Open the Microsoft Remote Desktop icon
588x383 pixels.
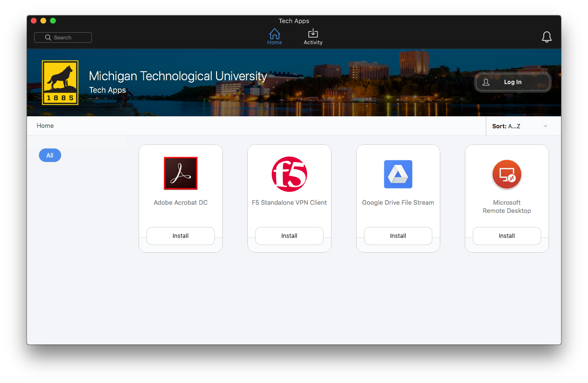tap(507, 174)
